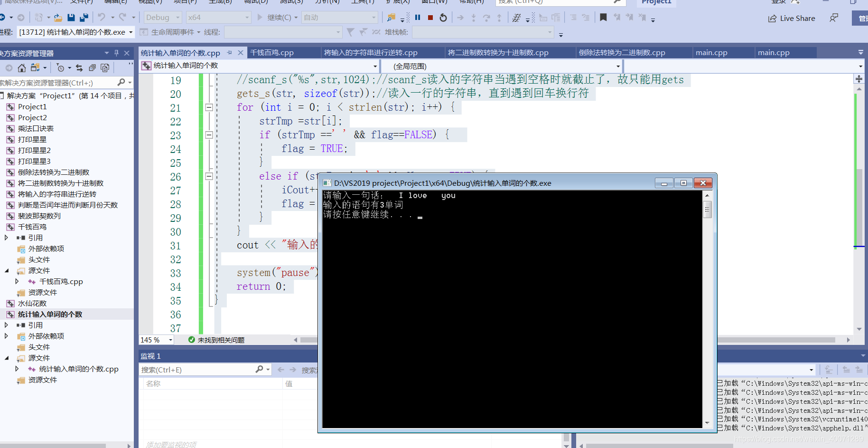The image size is (868, 448).
Task: Collapse the else if block at line 26
Action: [209, 176]
